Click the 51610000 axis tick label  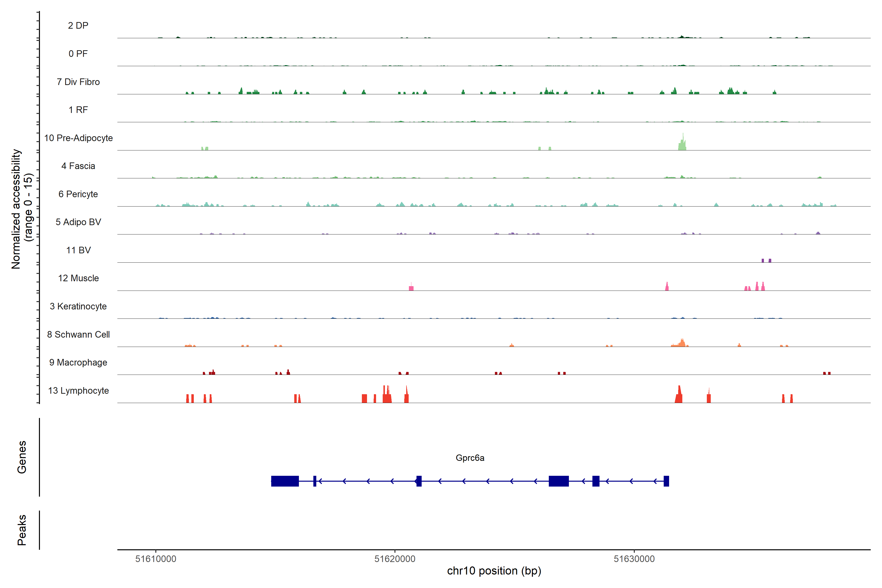(x=156, y=559)
